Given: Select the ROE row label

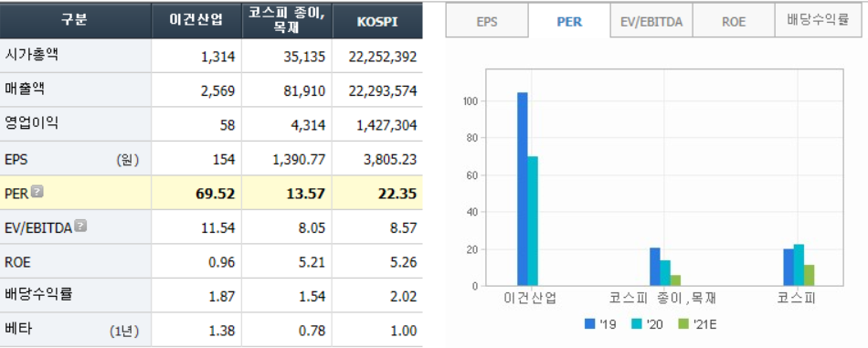Looking at the screenshot, I should (17, 262).
